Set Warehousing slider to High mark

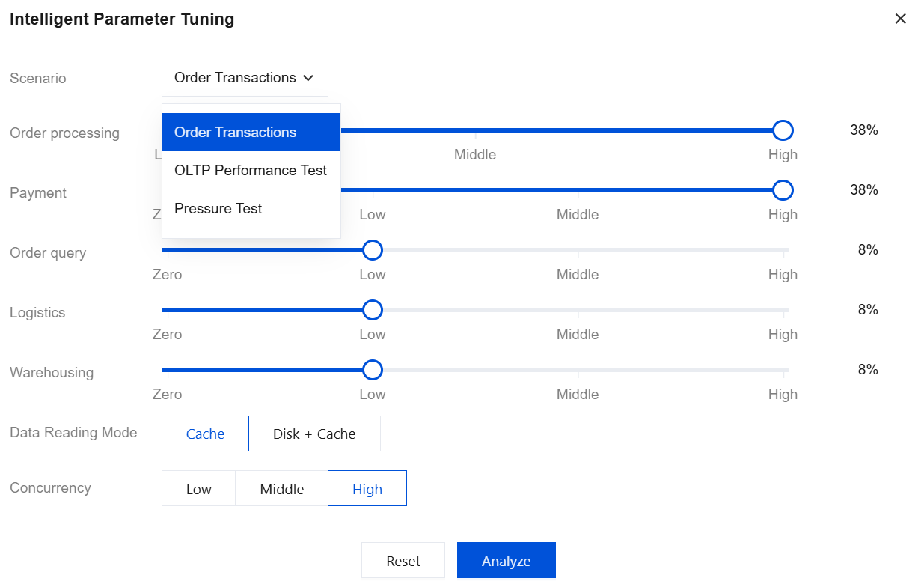pyautogui.click(x=783, y=370)
